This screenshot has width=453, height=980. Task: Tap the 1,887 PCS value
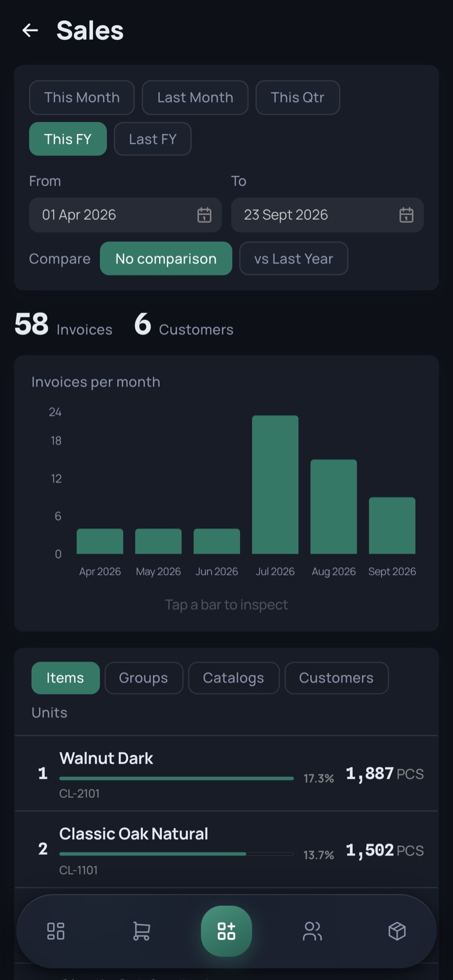click(385, 773)
